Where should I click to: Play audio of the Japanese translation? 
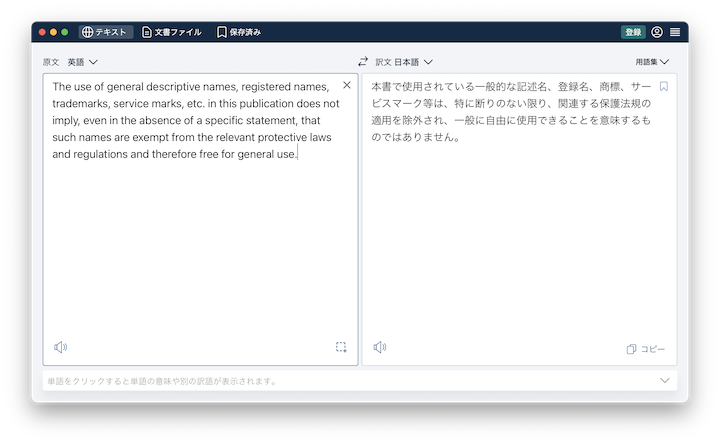380,347
